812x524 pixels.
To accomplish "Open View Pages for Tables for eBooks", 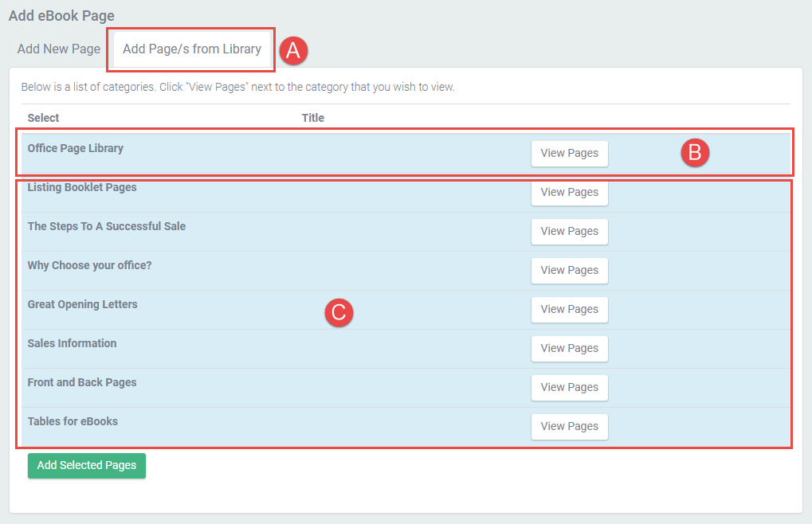I will click(569, 427).
